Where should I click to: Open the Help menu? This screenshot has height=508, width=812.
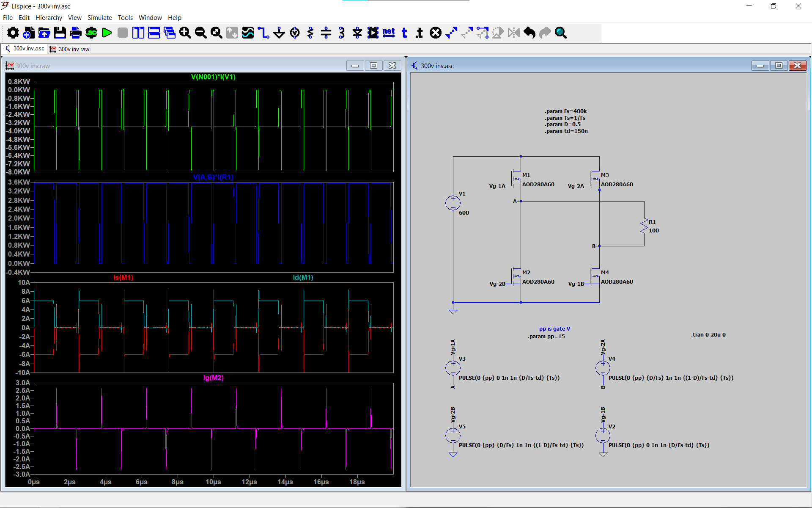[x=175, y=17]
